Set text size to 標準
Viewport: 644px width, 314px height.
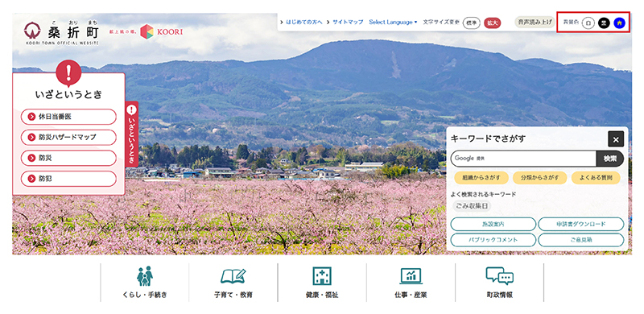tap(471, 23)
